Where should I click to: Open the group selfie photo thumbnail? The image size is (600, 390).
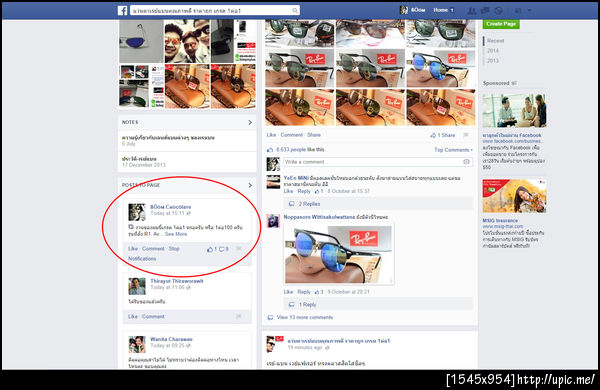click(187, 41)
